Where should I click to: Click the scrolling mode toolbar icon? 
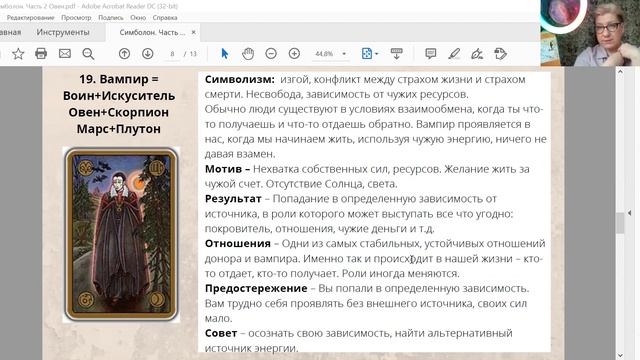(x=396, y=53)
